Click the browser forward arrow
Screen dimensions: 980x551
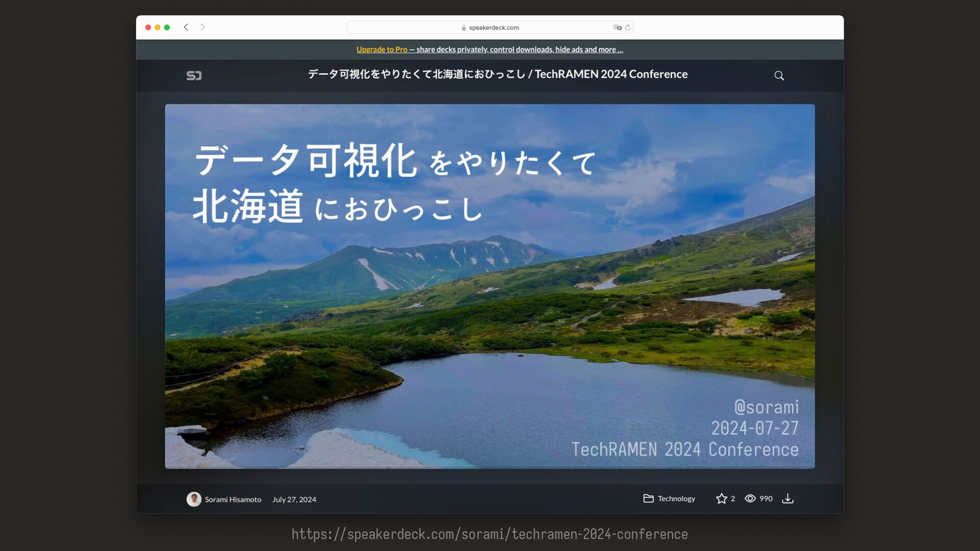click(203, 28)
